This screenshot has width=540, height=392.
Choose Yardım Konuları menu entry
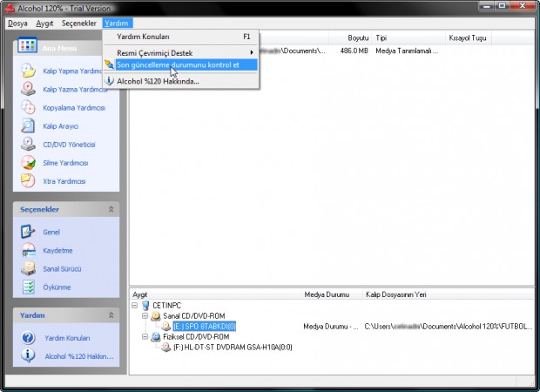181,37
